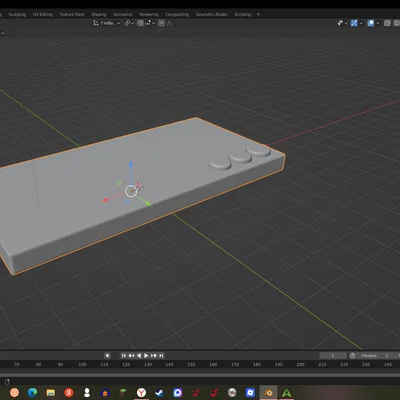The width and height of the screenshot is (400, 400).
Task: Click the red X-axis gizmo arrow
Action: click(105, 200)
